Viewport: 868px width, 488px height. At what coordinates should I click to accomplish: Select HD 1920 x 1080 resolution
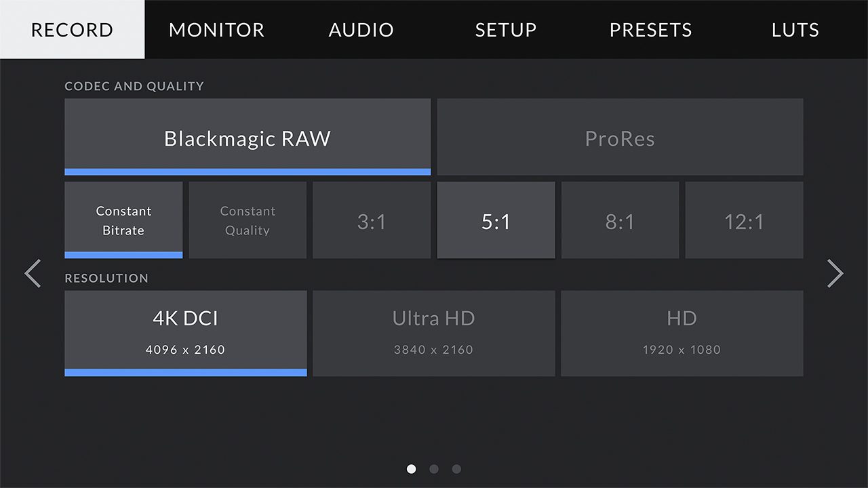pos(682,332)
